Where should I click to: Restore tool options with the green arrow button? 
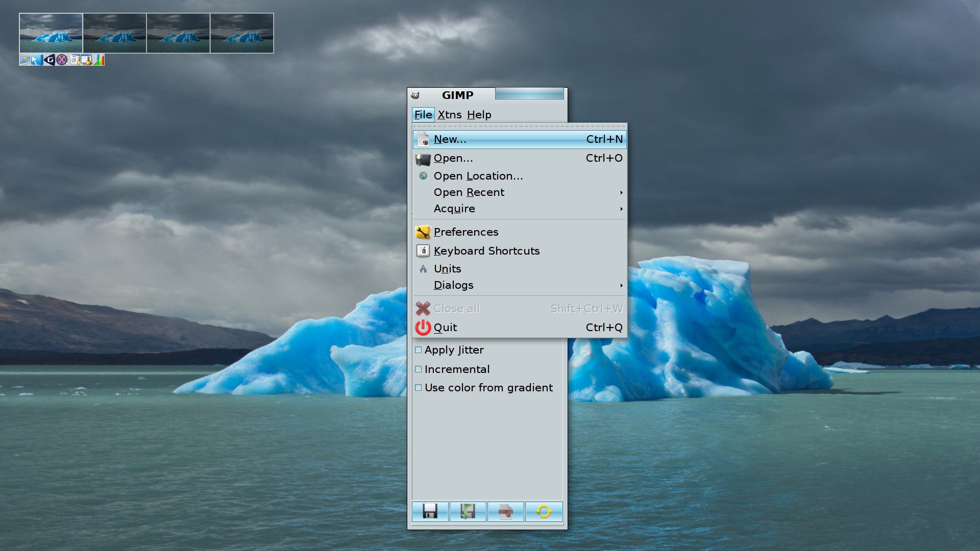pos(468,511)
